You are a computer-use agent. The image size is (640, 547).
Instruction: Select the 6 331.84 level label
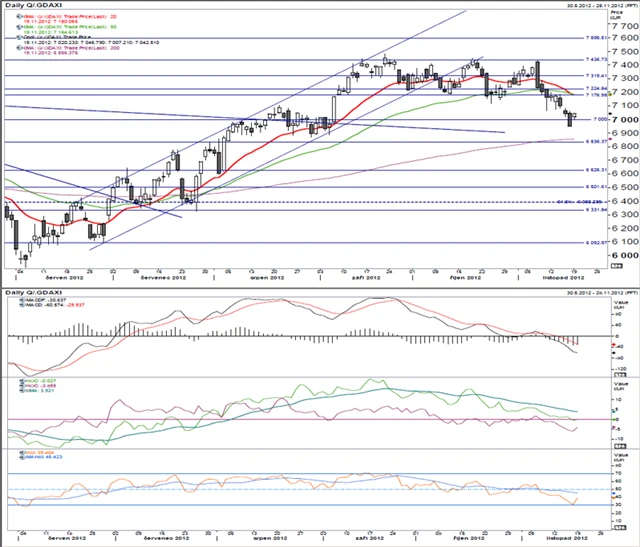[x=596, y=210]
